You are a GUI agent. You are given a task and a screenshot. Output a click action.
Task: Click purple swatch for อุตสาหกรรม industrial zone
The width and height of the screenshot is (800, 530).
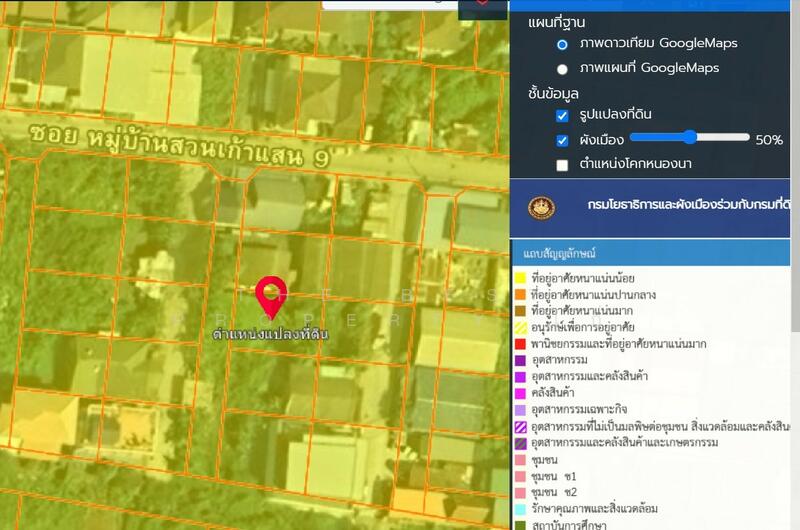click(x=520, y=360)
